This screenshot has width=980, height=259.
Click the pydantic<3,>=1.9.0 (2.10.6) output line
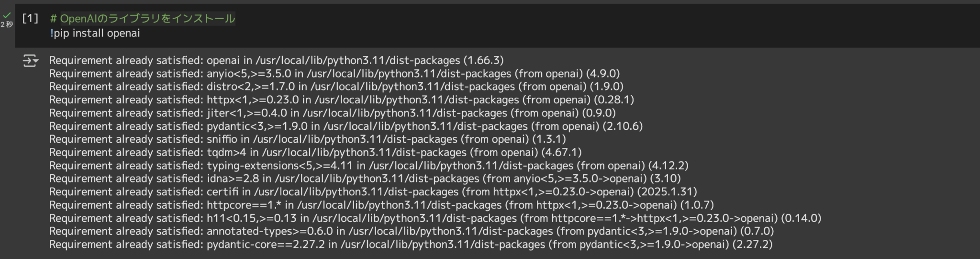click(345, 126)
